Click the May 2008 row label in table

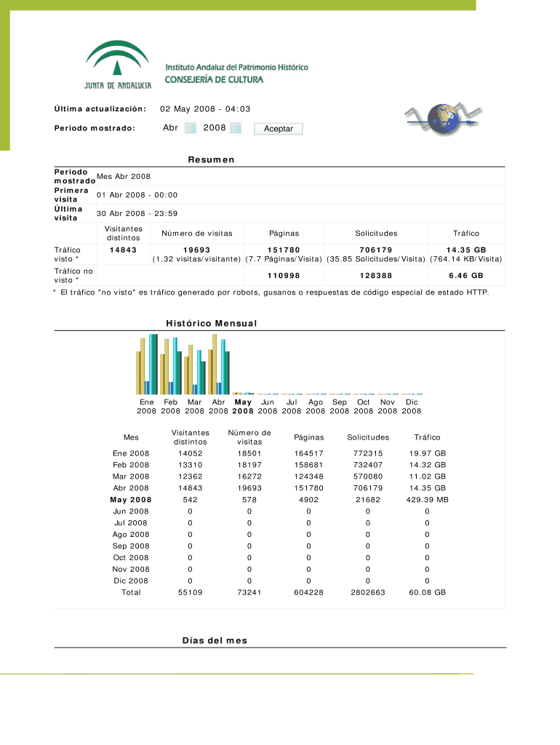(131, 500)
